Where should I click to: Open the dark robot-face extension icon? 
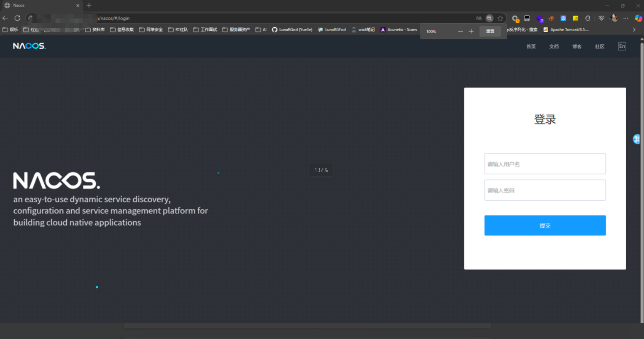click(x=527, y=18)
